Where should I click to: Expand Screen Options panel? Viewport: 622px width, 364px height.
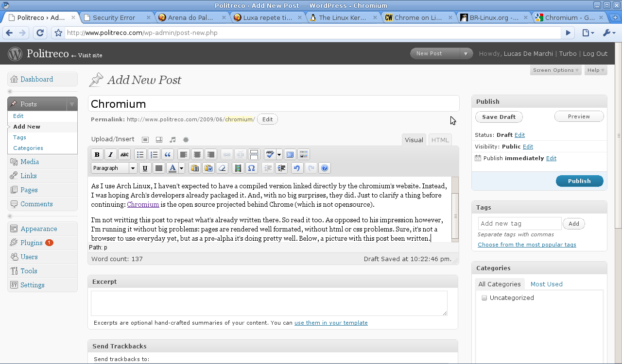click(x=555, y=70)
